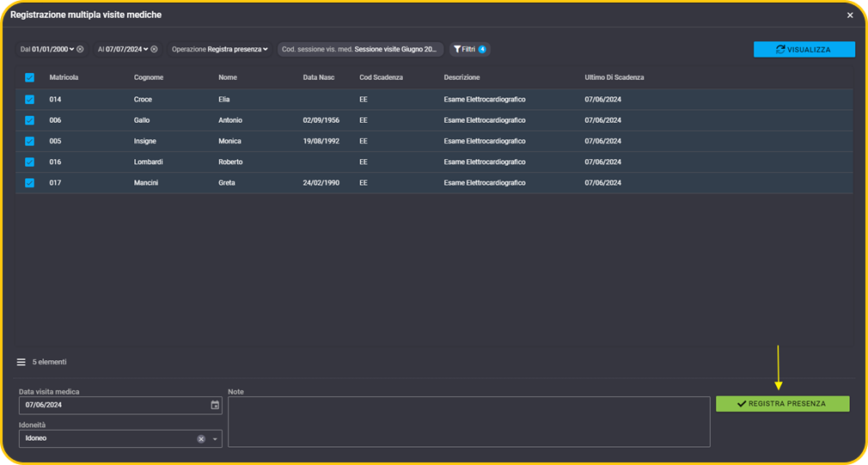The image size is (868, 465).
Task: Uncheck the row for Croce Elia
Action: (29, 100)
